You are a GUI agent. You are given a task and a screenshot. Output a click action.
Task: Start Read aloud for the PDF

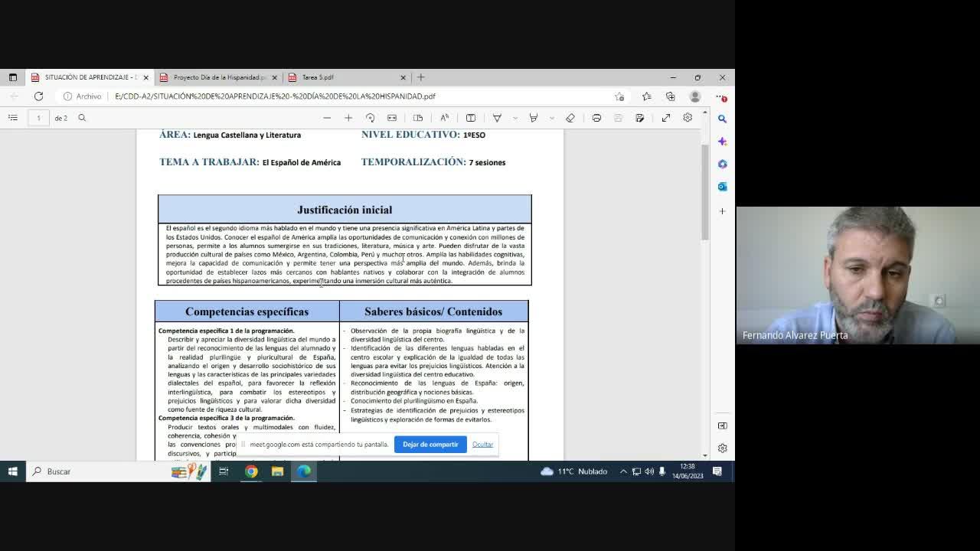444,118
